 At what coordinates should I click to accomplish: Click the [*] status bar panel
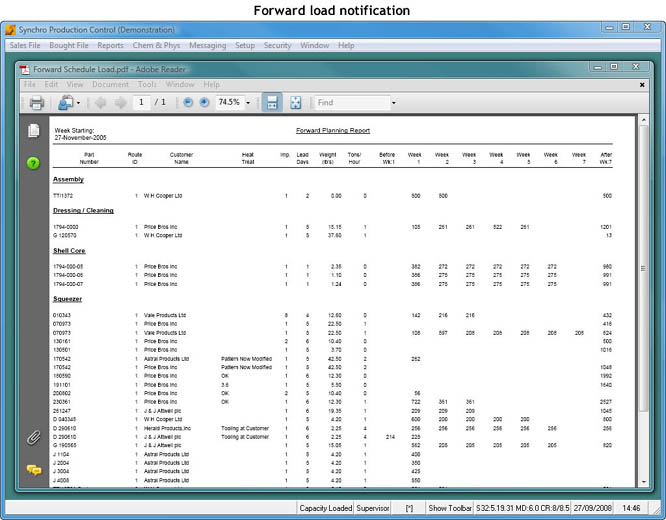coord(409,508)
